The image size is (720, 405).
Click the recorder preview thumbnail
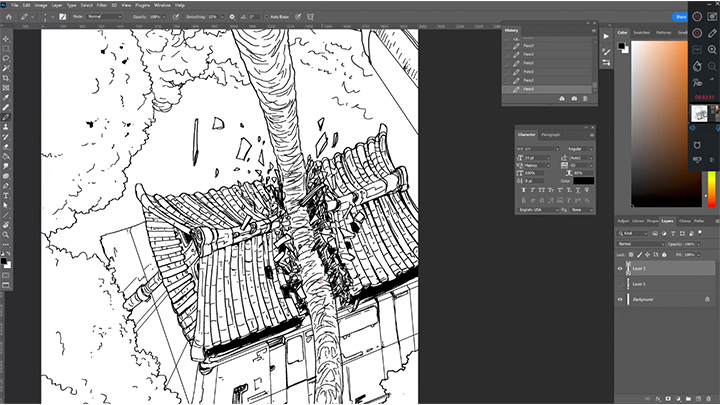click(699, 113)
